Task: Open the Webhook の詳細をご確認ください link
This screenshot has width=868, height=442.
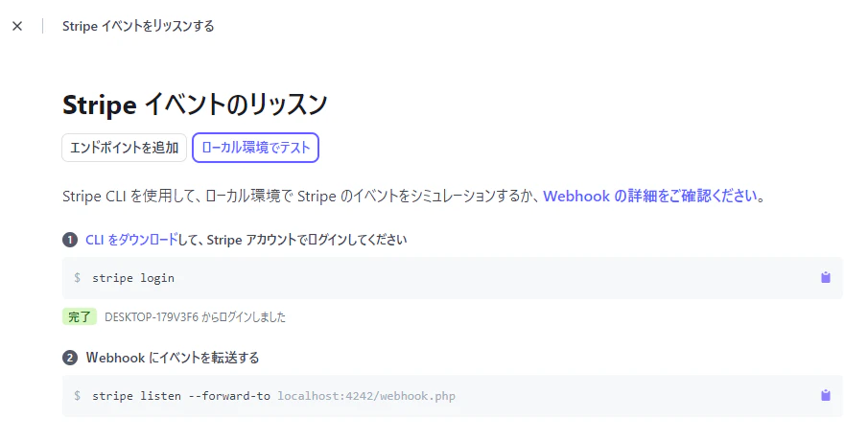Action: (650, 196)
